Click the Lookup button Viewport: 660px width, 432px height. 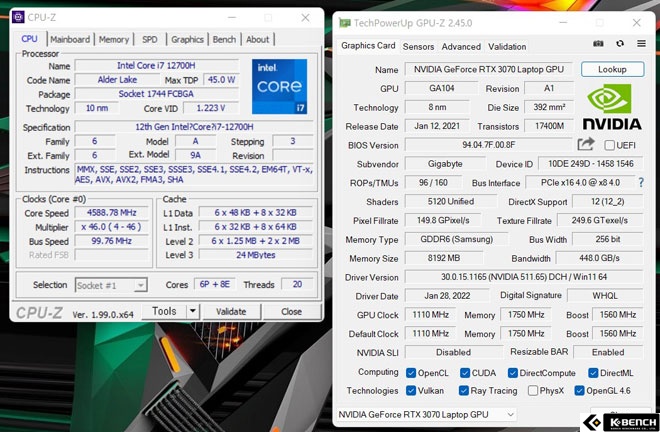pyautogui.click(x=612, y=69)
